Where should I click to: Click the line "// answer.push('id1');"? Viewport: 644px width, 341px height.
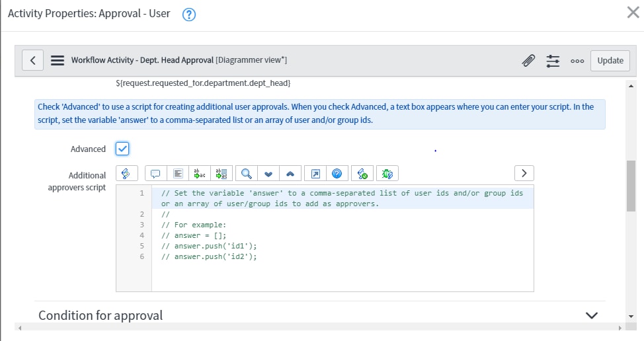(x=209, y=246)
